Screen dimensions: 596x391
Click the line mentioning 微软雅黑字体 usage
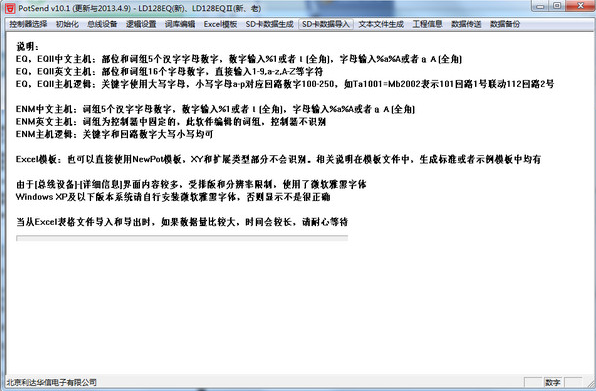[x=191, y=184]
